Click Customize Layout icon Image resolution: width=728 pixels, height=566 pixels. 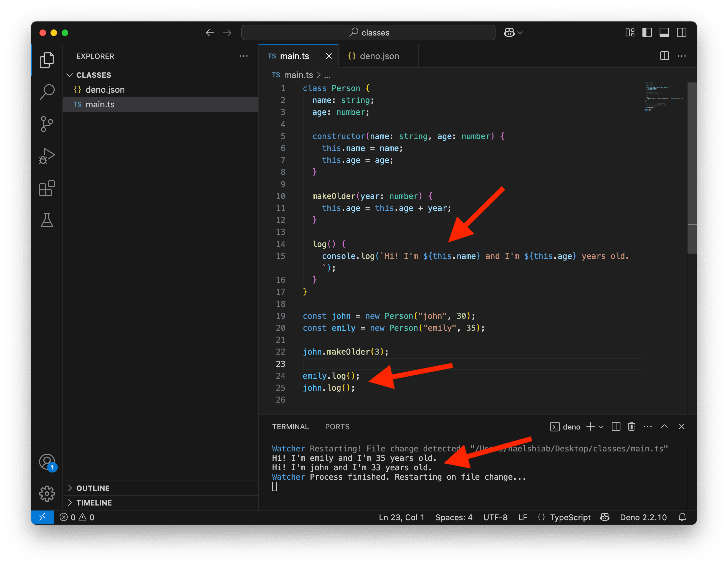click(630, 33)
